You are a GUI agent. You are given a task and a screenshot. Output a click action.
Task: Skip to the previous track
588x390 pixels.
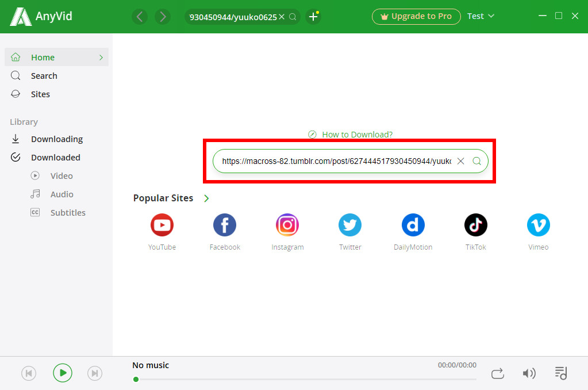click(29, 373)
